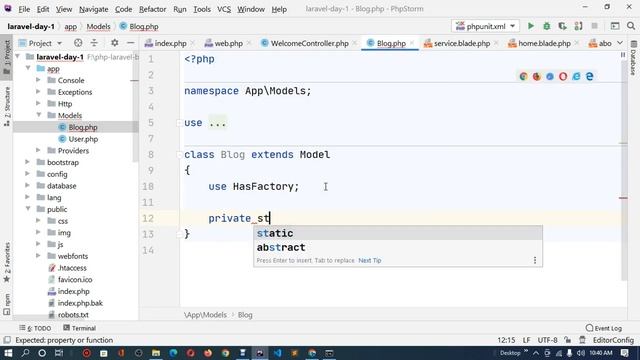Close the index.php editor tab
The image size is (640, 360).
pos(192,43)
